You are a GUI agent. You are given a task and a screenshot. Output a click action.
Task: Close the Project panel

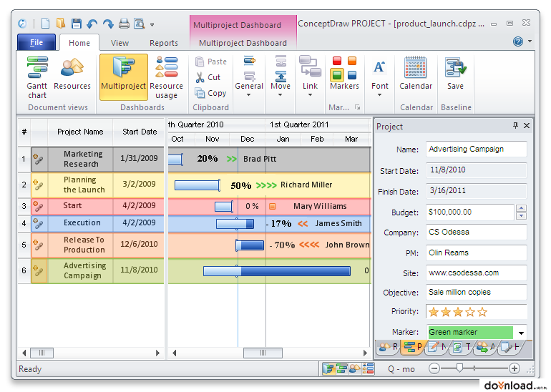(x=527, y=125)
